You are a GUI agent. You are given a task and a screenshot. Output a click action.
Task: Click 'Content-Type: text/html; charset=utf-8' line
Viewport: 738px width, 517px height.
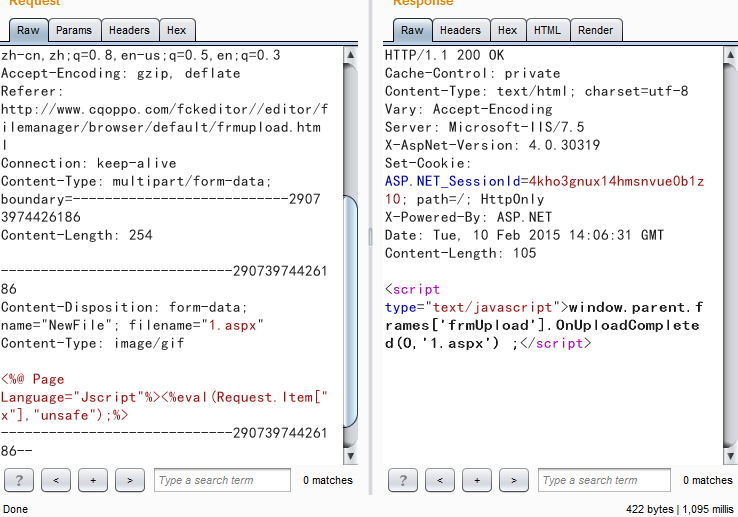tap(537, 91)
